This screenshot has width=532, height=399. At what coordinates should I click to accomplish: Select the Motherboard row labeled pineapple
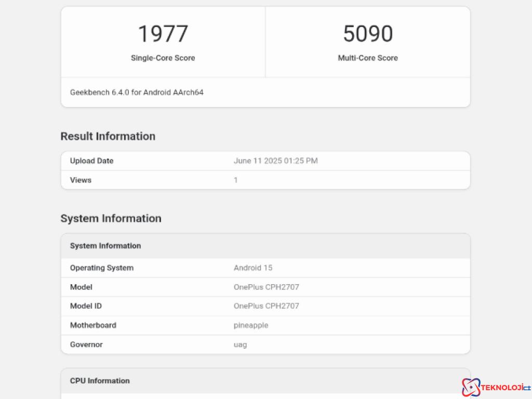[265, 325]
